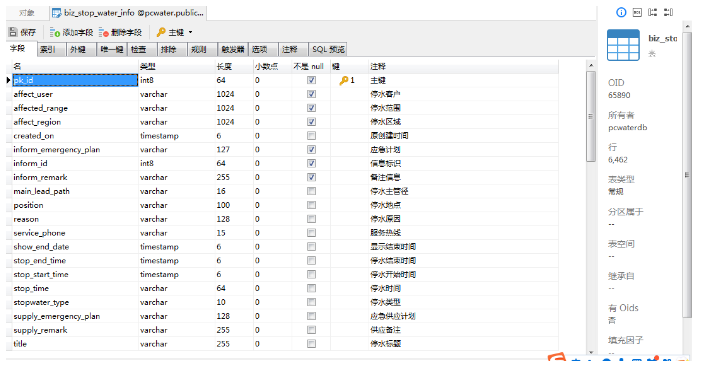
Task: Enable not-null checkbox for created_on
Action: [x=311, y=135]
